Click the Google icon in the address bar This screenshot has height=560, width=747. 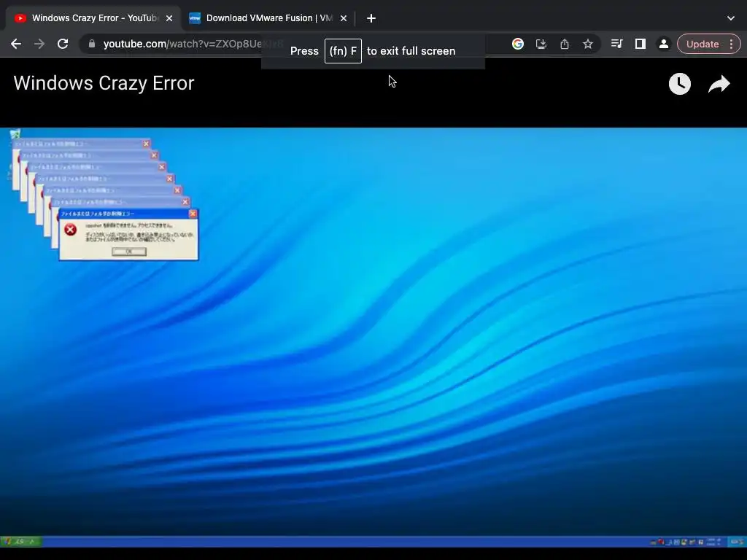click(518, 44)
